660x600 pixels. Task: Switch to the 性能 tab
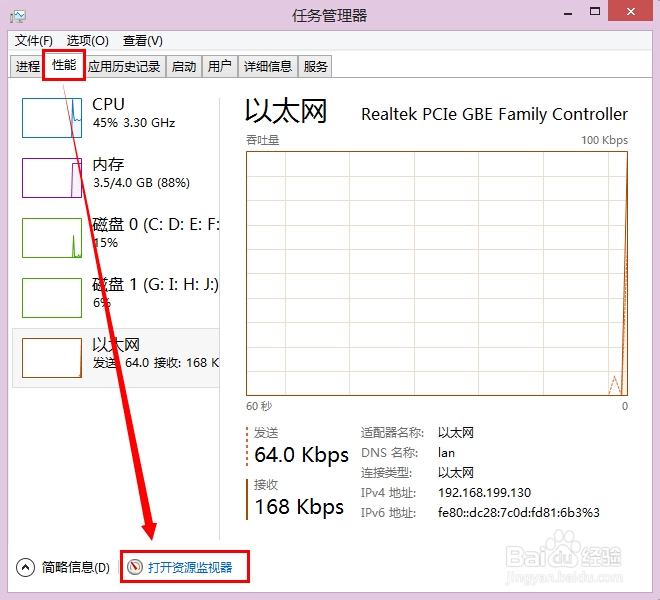[64, 65]
